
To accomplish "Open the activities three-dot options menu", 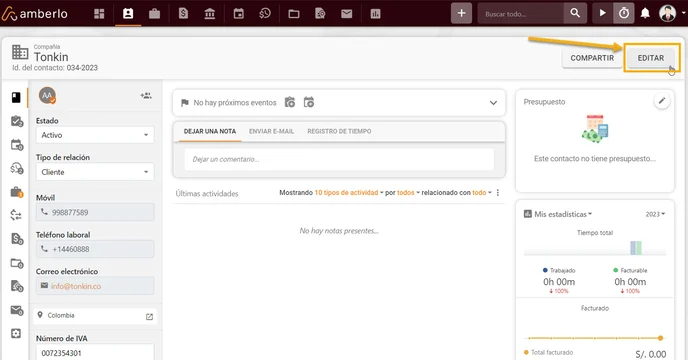I will click(498, 193).
